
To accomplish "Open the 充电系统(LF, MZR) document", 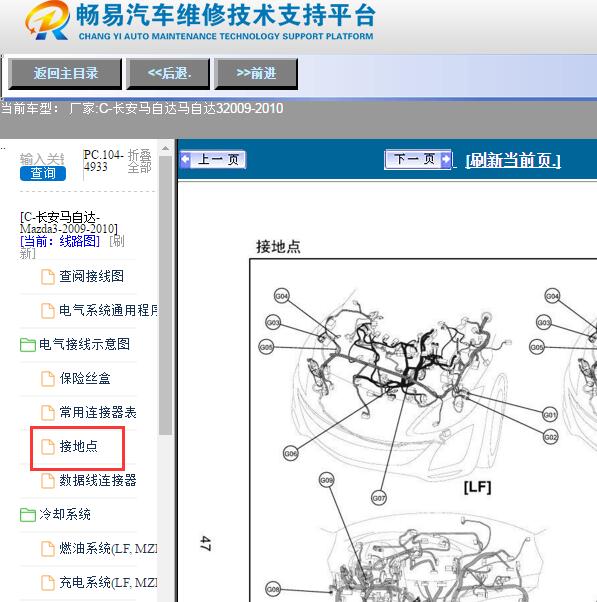I will pos(108,582).
